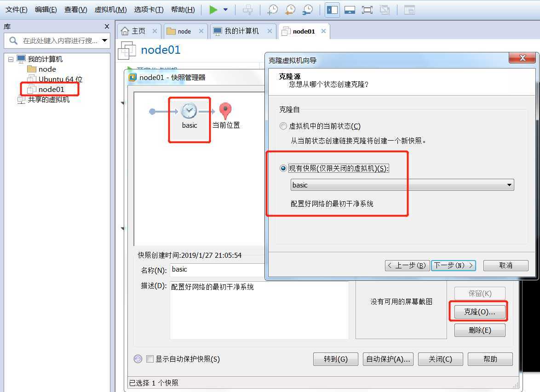Open the 查看(V) menu

pos(75,10)
